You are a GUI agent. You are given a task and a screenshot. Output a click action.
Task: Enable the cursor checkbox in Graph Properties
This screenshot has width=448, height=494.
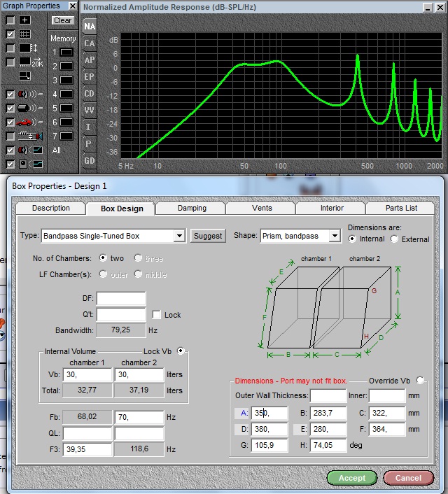pos(10,20)
